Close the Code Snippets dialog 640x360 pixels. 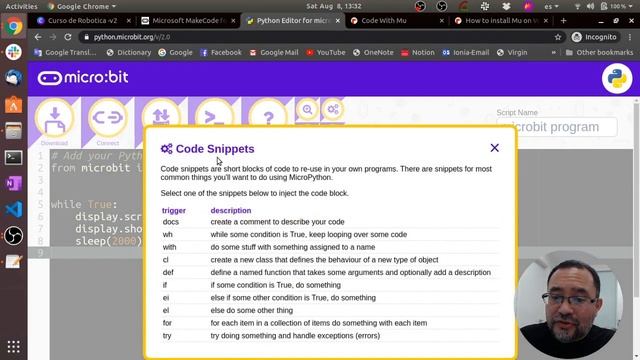494,148
